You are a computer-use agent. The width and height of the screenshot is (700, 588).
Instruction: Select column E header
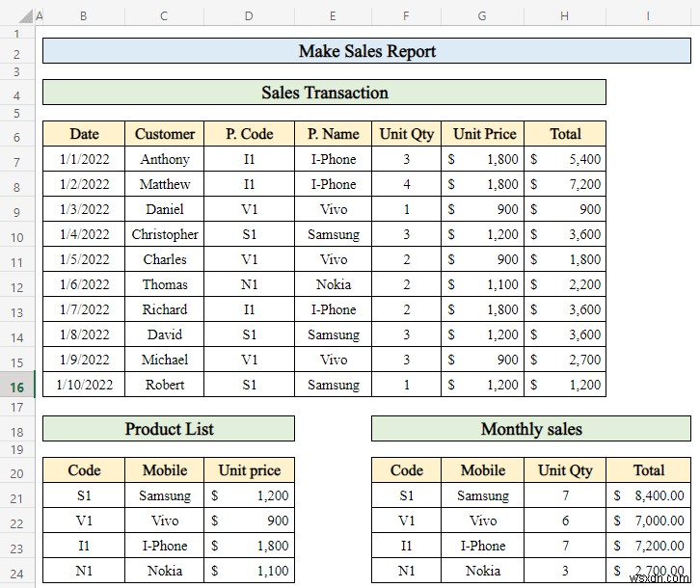point(333,16)
